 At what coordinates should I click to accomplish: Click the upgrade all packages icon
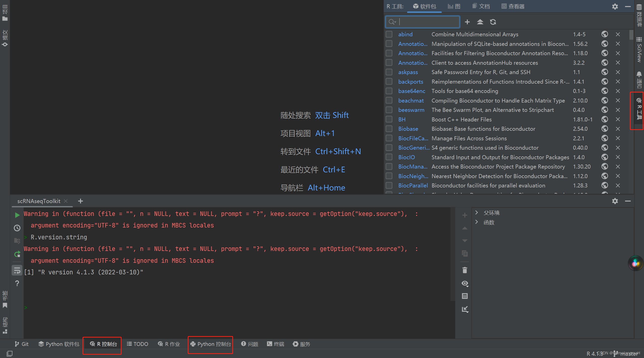(480, 22)
